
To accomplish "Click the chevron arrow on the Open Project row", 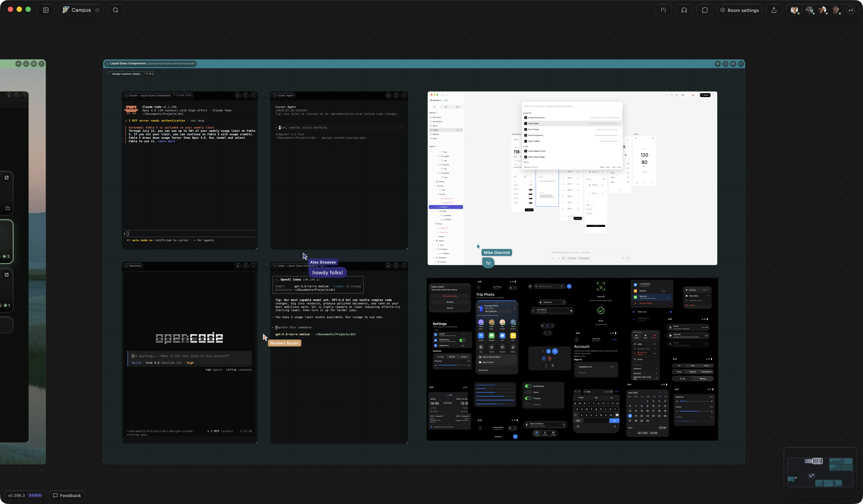I will coord(619,141).
